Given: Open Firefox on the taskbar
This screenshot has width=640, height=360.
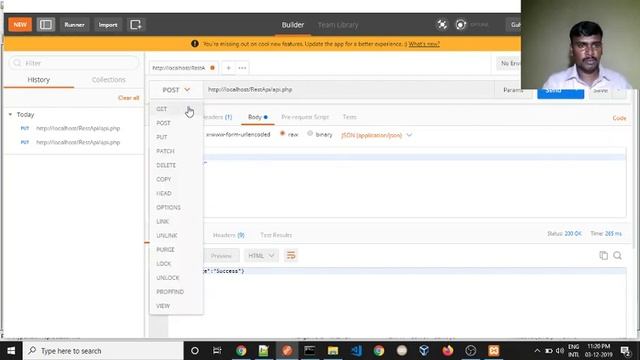Looking at the screenshot, I should [x=447, y=351].
